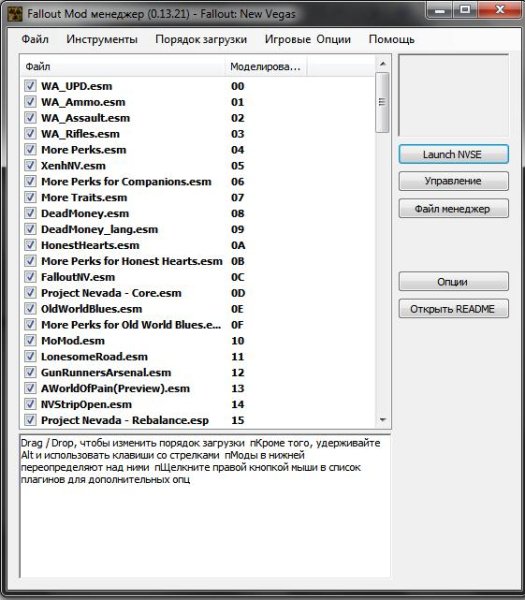Click the Управление button

point(453,181)
